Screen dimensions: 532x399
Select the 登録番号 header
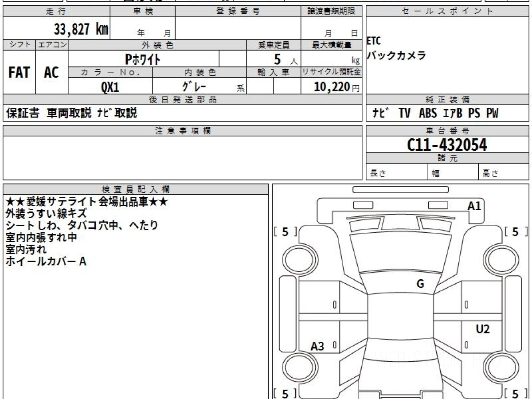click(238, 12)
